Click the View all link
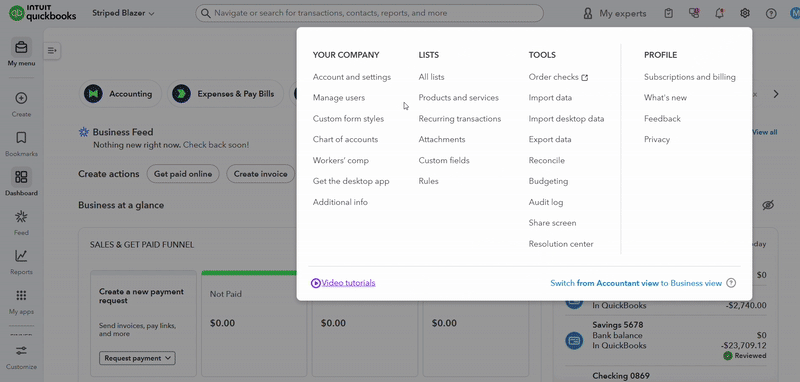This screenshot has height=382, width=800. click(765, 132)
